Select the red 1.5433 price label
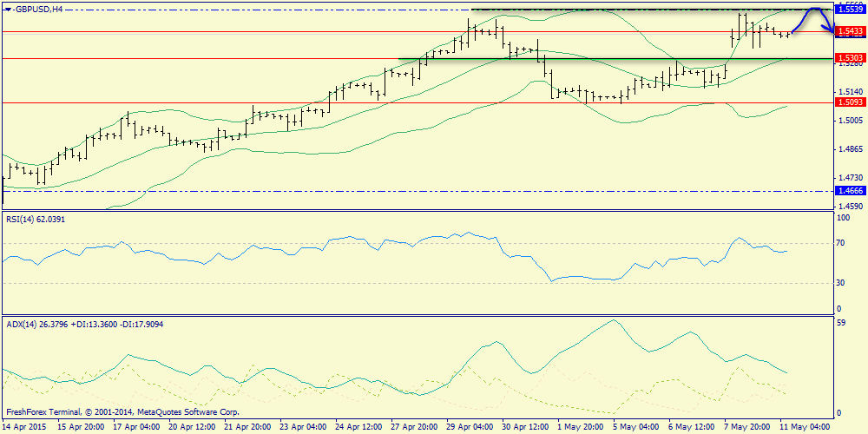 point(849,32)
